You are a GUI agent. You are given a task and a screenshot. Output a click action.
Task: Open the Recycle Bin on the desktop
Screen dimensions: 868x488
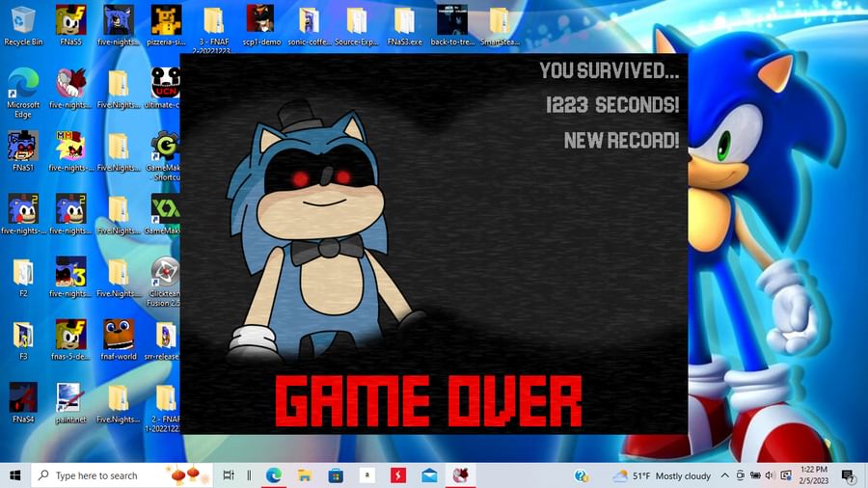pyautogui.click(x=23, y=25)
